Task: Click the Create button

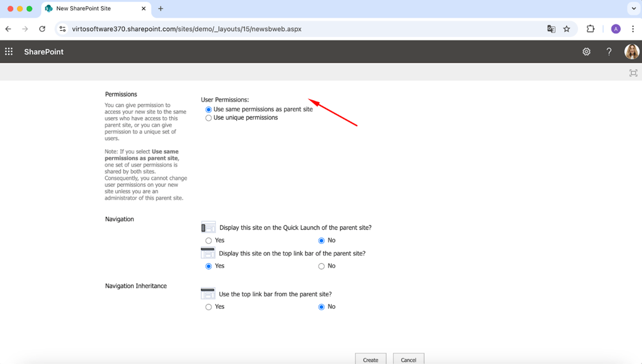Action: click(x=371, y=359)
